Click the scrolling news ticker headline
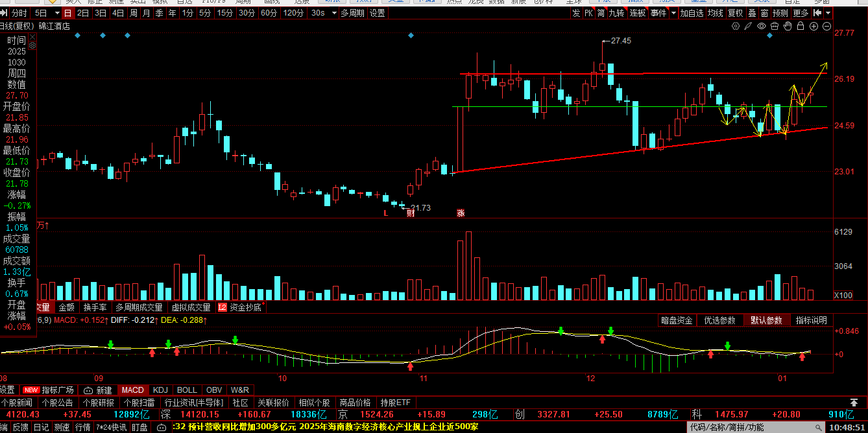This screenshot has width=868, height=433. (326, 427)
